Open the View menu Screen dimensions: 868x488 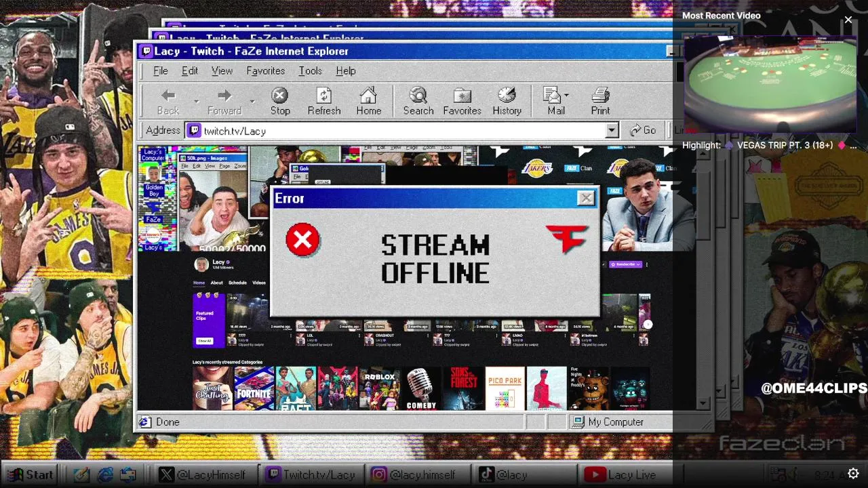tap(222, 70)
